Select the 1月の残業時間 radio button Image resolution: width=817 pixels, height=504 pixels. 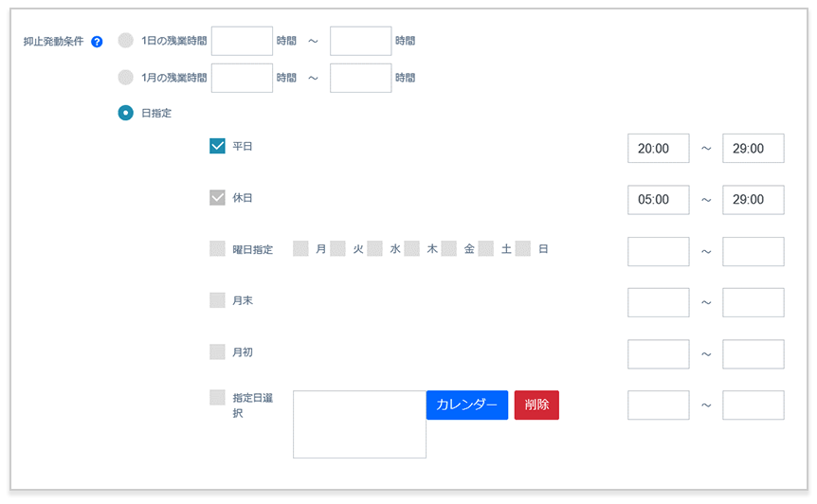click(125, 78)
